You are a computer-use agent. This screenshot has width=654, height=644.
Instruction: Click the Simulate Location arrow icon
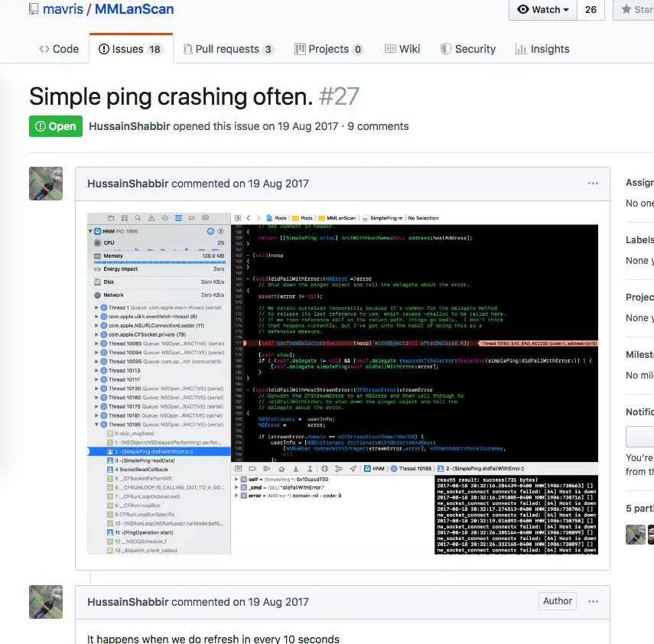coord(353,468)
